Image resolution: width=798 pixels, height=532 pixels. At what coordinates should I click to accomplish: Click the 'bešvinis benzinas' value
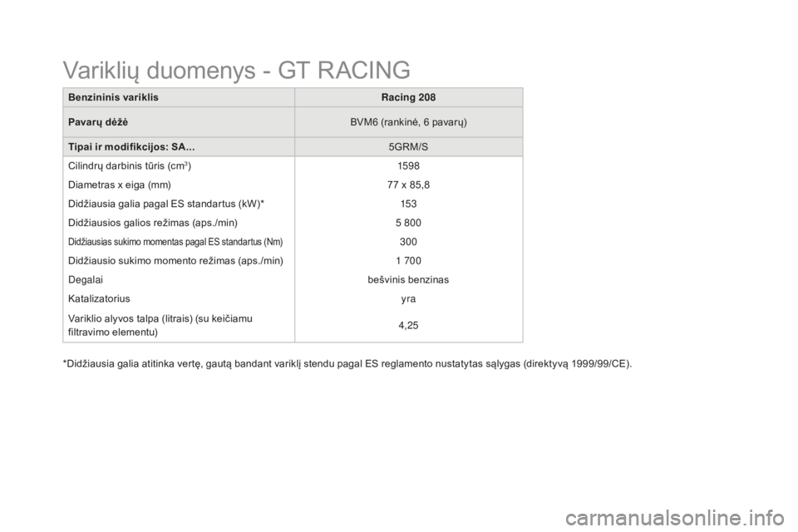tap(408, 279)
